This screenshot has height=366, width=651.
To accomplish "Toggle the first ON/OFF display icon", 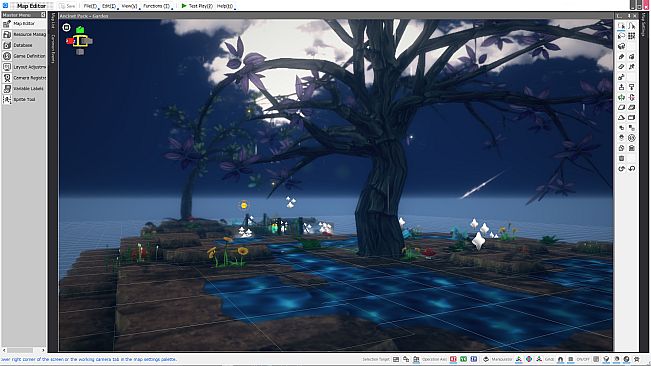I will [x=596, y=359].
